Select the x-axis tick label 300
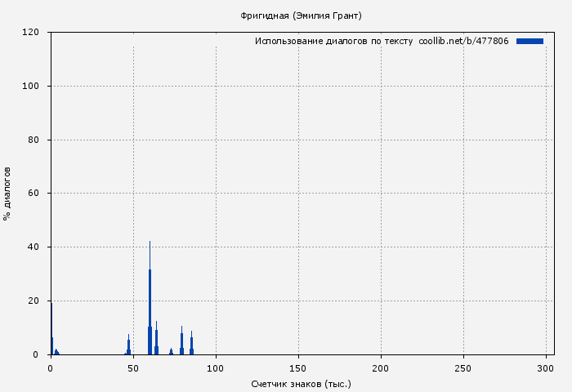The image size is (572, 392). coord(546,368)
